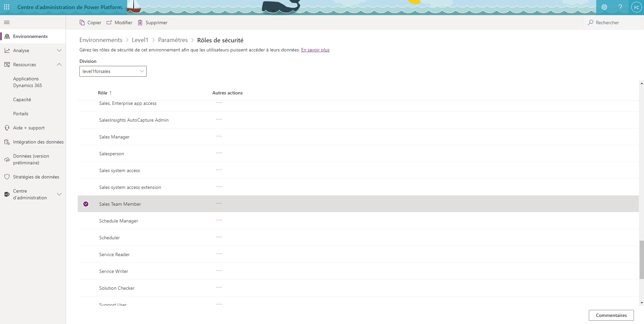Select the Sales system access extension role
The height and width of the screenshot is (324, 644).
coord(358,187)
